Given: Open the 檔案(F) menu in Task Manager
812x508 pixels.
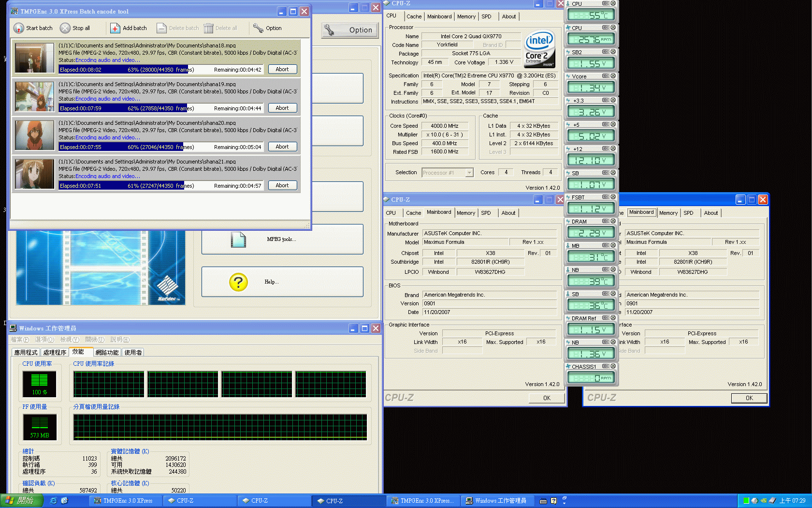Looking at the screenshot, I should tap(20, 340).
